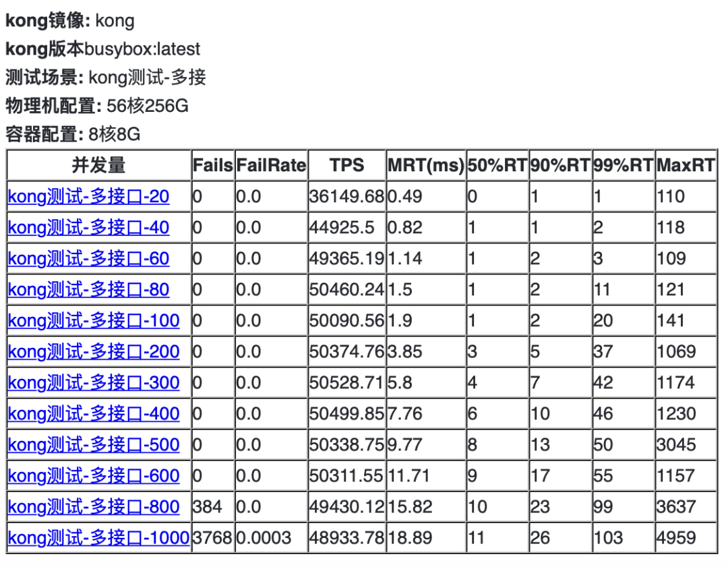The image size is (728, 569).
Task: Open the kong测试-多接口-20 link
Action: pos(88,196)
